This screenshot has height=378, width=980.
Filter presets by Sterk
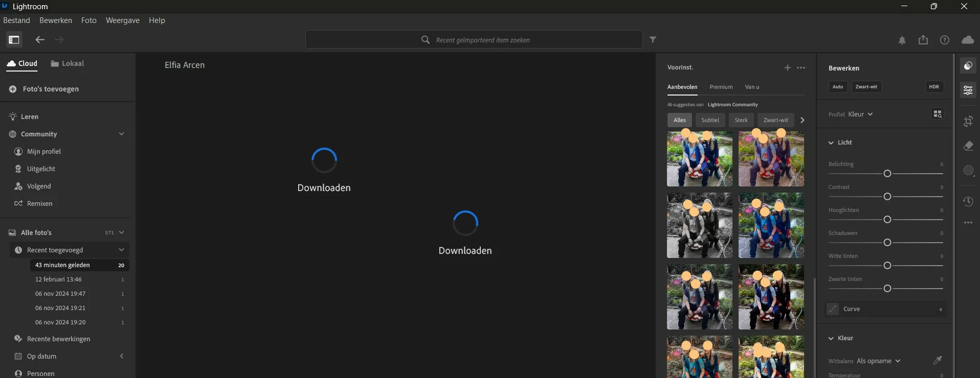(x=741, y=120)
